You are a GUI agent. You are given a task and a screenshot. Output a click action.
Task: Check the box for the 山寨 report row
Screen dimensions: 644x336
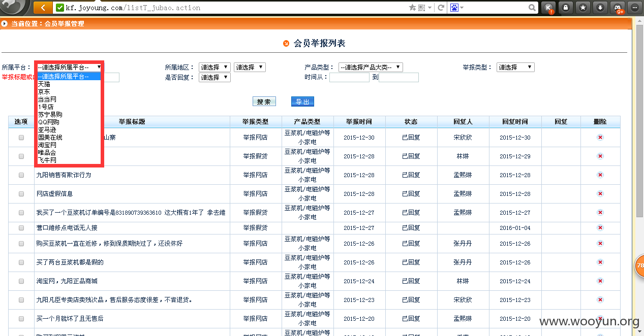21,138
